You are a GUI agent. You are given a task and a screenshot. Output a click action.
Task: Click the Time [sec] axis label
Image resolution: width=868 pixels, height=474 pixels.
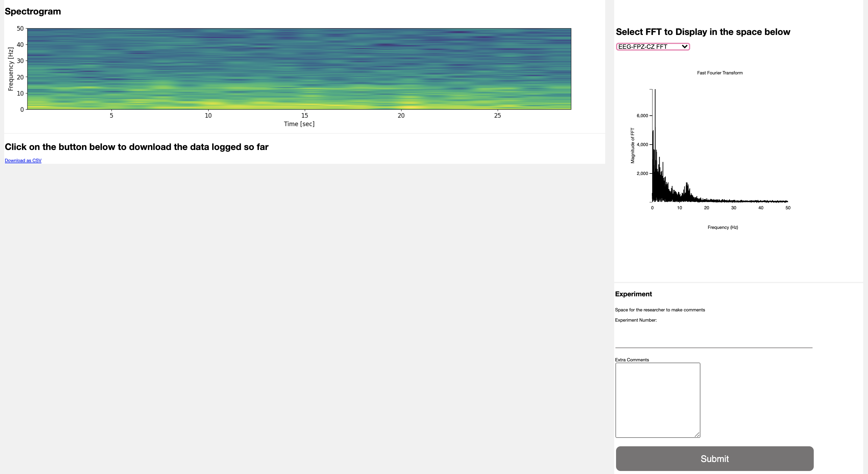(299, 124)
